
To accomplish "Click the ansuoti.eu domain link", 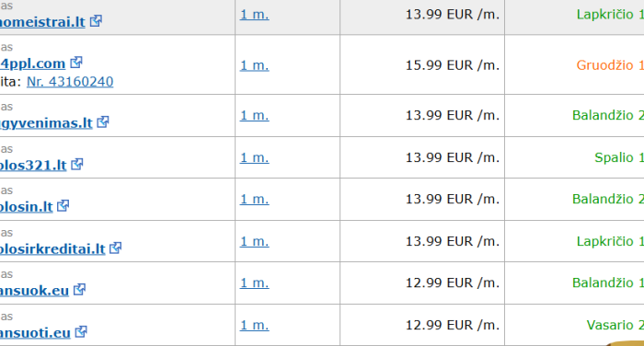I will click(35, 332).
